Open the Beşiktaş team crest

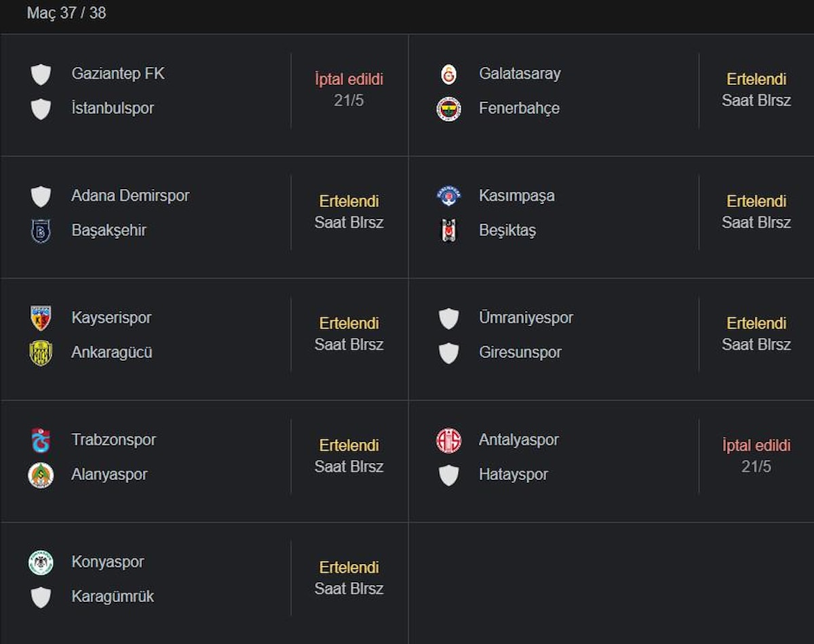point(448,231)
